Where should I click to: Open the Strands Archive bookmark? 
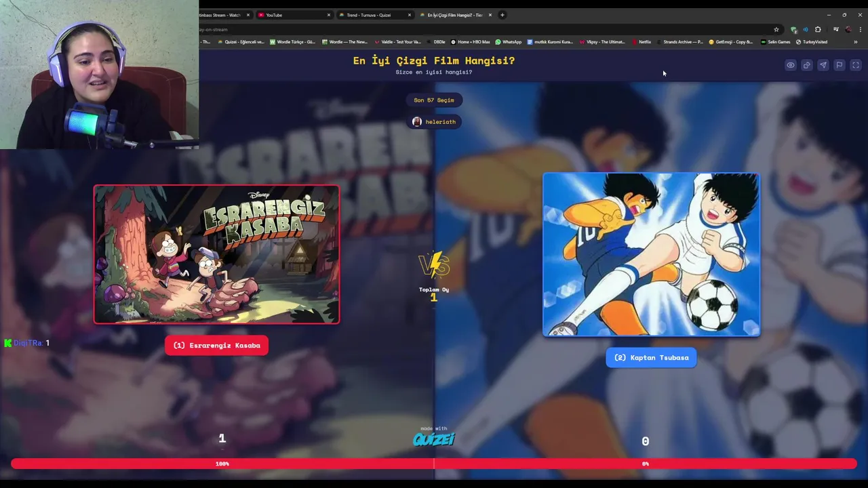click(x=680, y=42)
